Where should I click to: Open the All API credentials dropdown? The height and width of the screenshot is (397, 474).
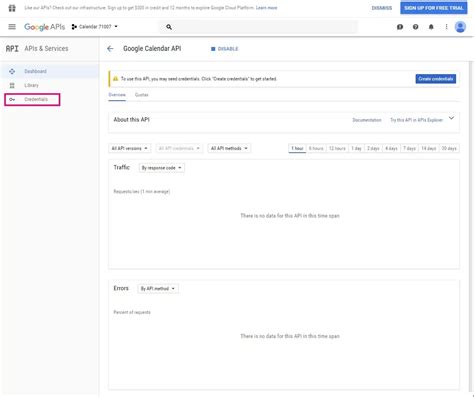pyautogui.click(x=179, y=148)
